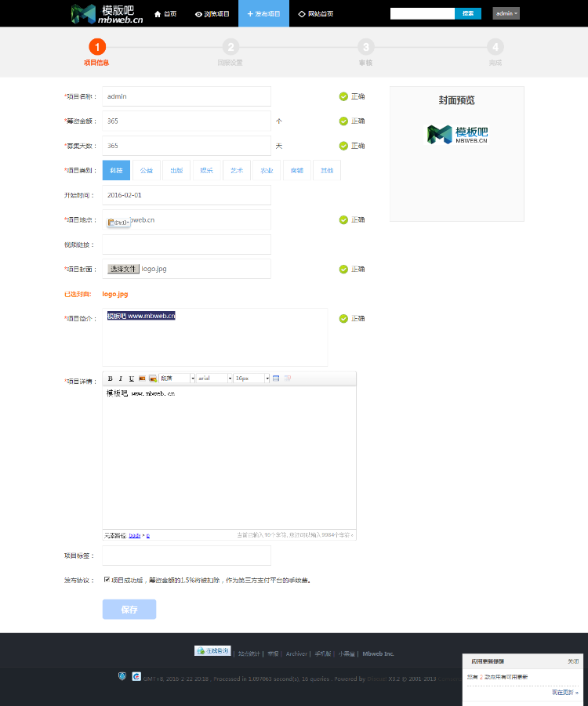Open the 举报 footer link

click(x=273, y=654)
